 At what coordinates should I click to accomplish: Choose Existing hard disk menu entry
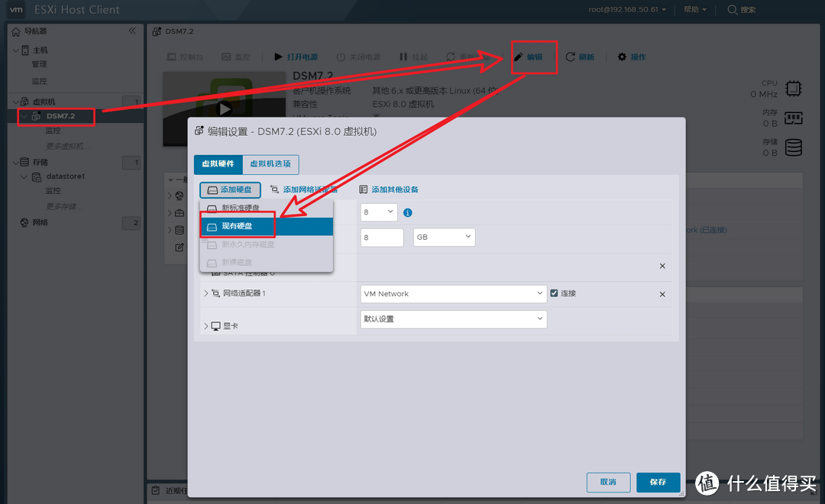pos(267,226)
